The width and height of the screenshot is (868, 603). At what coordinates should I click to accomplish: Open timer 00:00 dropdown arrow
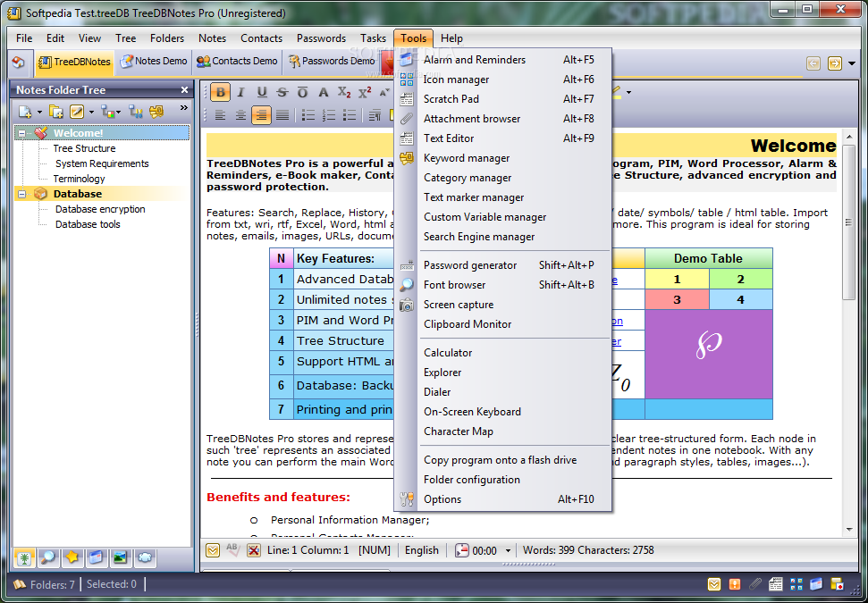(508, 550)
